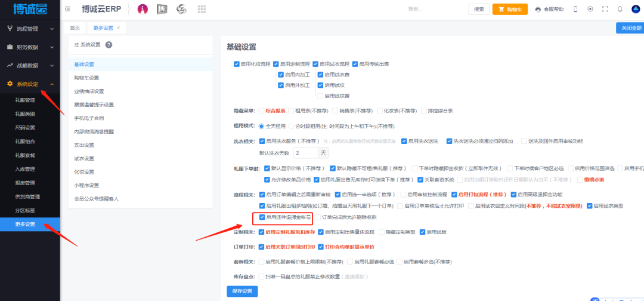Collapse 系统设定 menu
Viewport: 644px width, 301px height.
coord(30,84)
